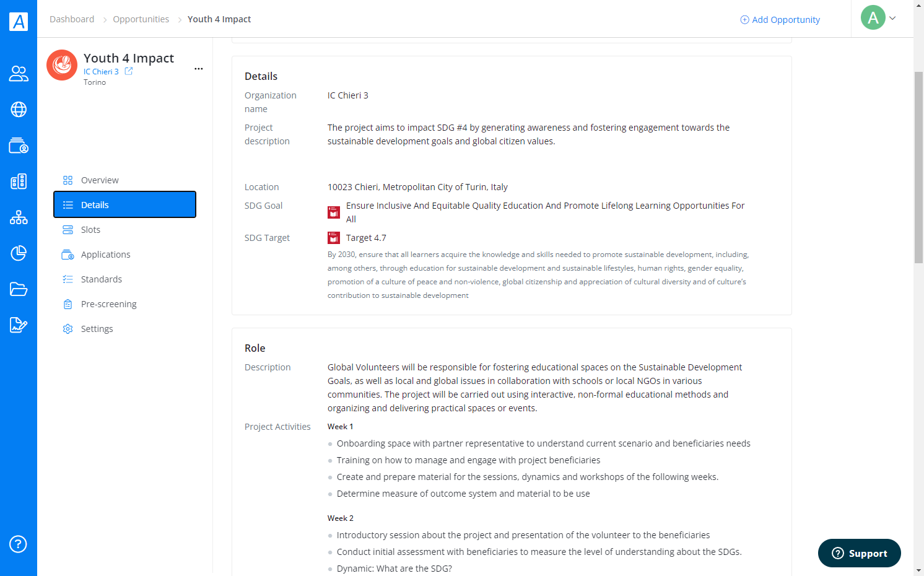Expand the user avatar dropdown chevron
This screenshot has height=576, width=924.
(892, 18)
